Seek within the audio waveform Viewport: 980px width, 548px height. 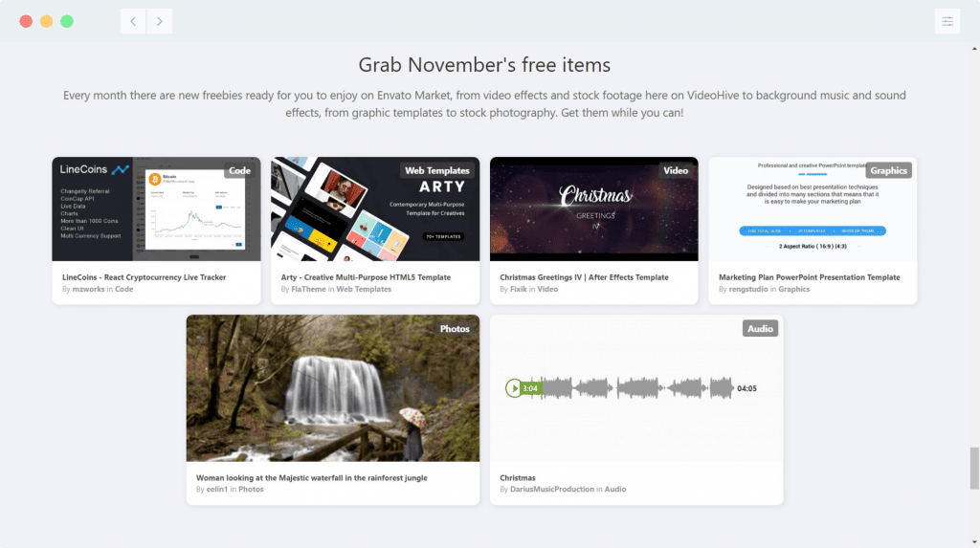click(x=637, y=388)
